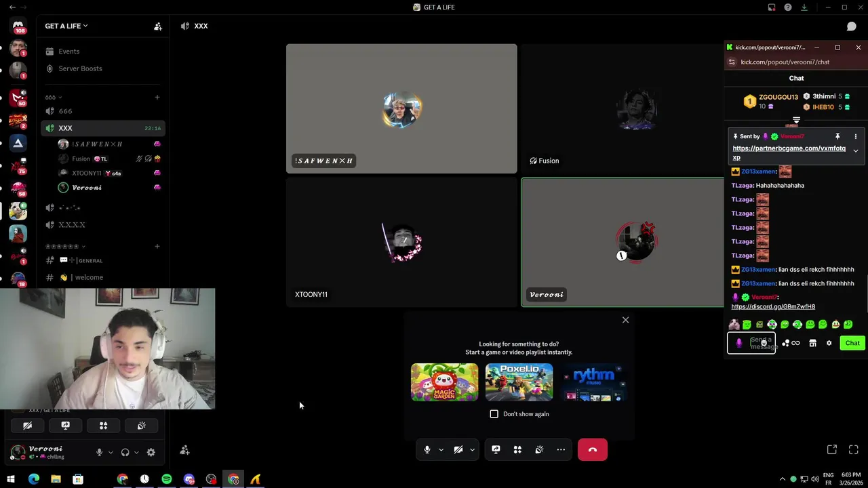The height and width of the screenshot is (488, 868).
Task: Share screen from the call controls bar
Action: click(496, 449)
